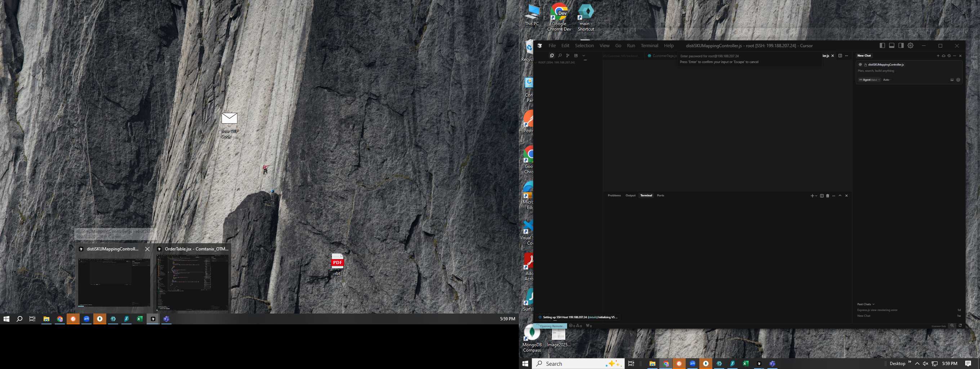
Task: Click the forwarded ports status item
Action: (x=589, y=326)
